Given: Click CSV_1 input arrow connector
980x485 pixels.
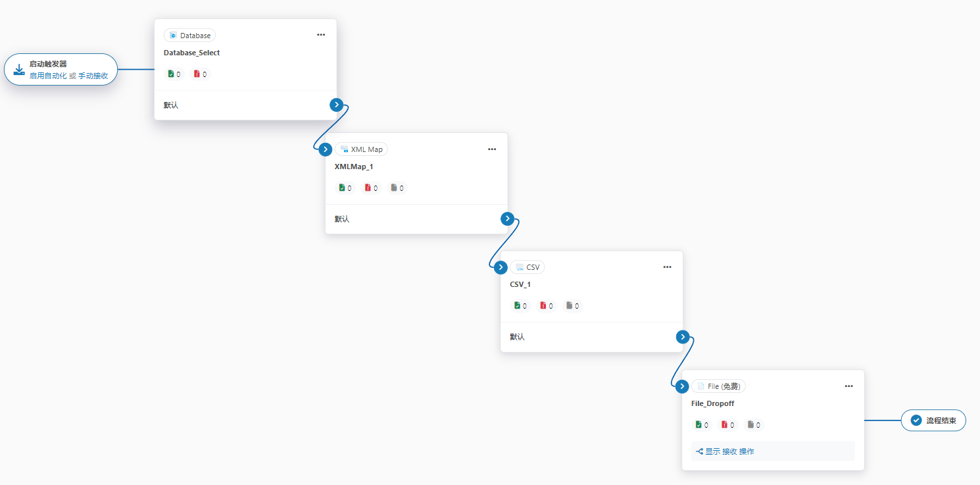Looking at the screenshot, I should [x=501, y=267].
